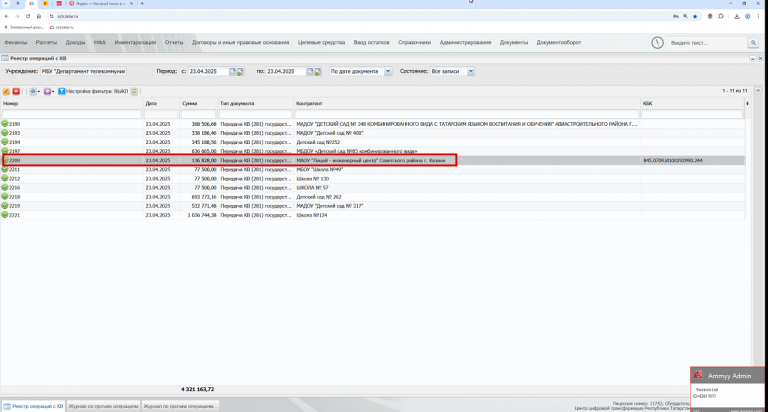Click the site info icon in address bar
This screenshot has height=412, width=768.
coord(51,16)
